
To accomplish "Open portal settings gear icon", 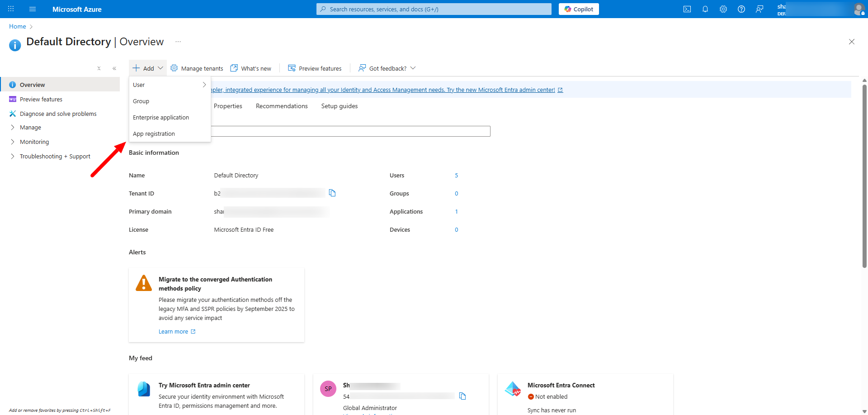I will pyautogui.click(x=723, y=9).
